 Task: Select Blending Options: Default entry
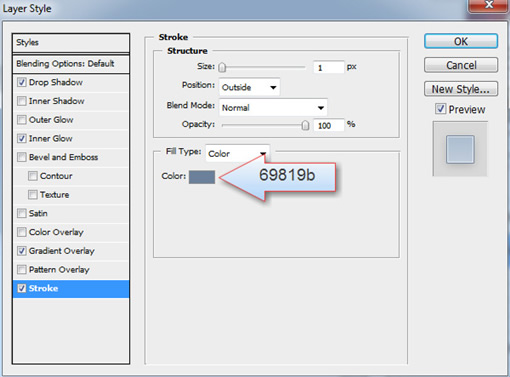pos(71,64)
